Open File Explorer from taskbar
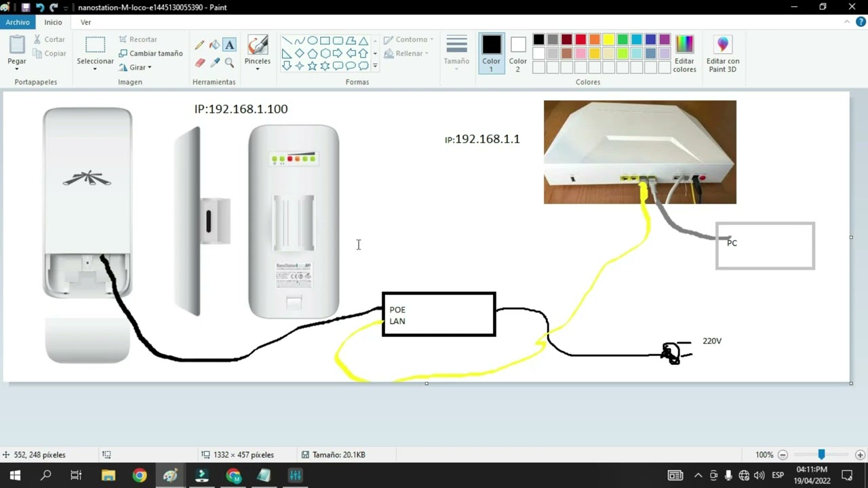The height and width of the screenshot is (488, 868). pos(108,475)
